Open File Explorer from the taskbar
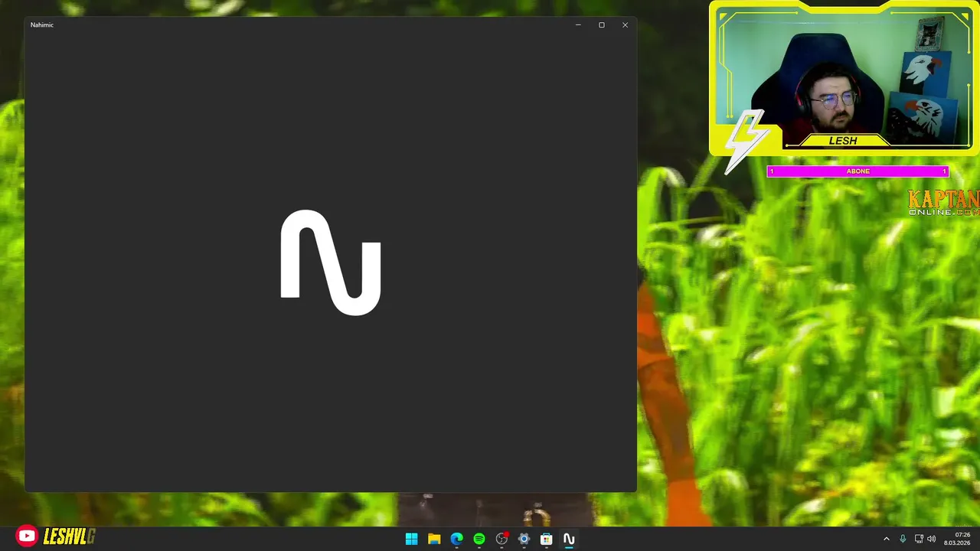 [x=434, y=539]
